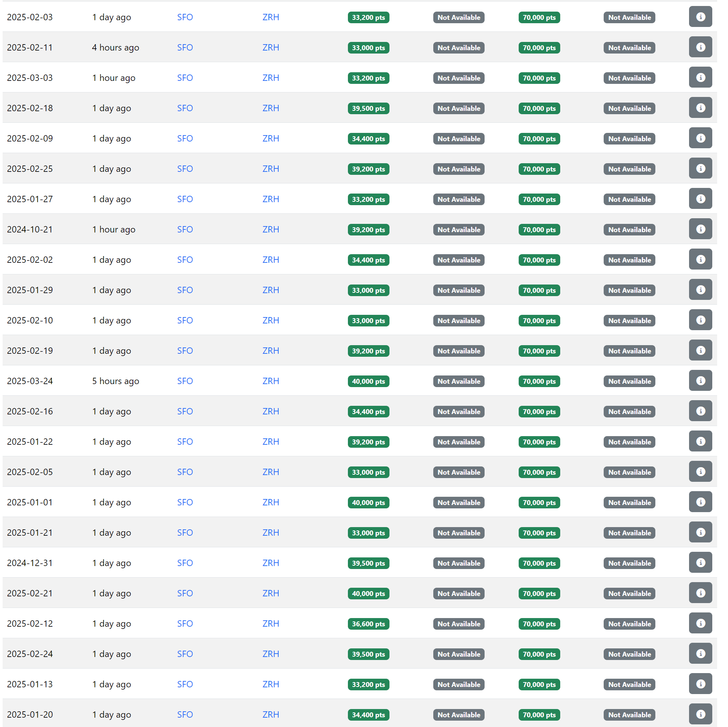Screen dimensions: 728x727
Task: Open info icon for 2025-02-03 flight
Action: point(700,17)
